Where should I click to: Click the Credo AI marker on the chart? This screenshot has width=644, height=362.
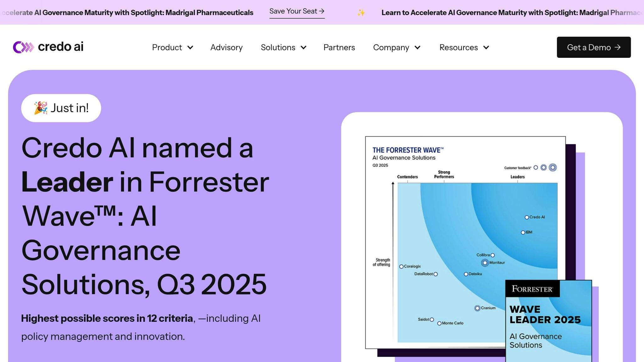[x=527, y=217]
